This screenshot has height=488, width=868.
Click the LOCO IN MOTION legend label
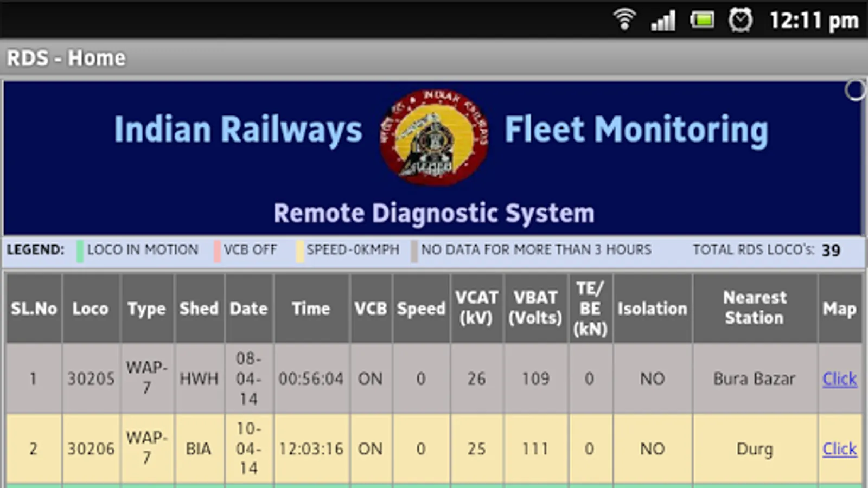click(x=143, y=249)
